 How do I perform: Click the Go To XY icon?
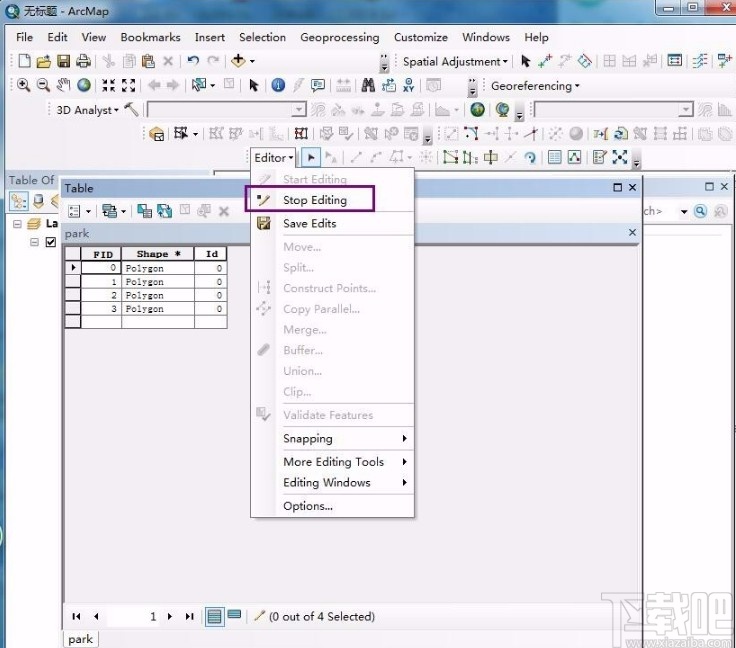click(x=408, y=85)
